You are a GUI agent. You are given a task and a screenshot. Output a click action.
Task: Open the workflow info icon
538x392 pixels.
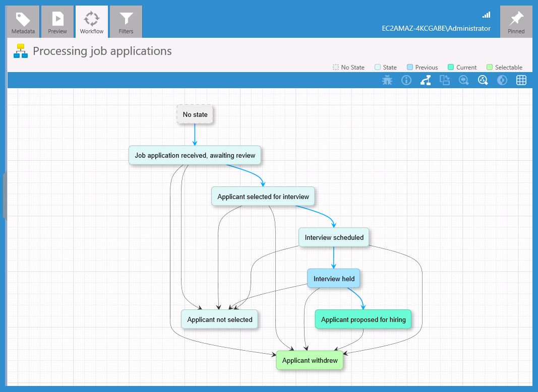click(406, 80)
